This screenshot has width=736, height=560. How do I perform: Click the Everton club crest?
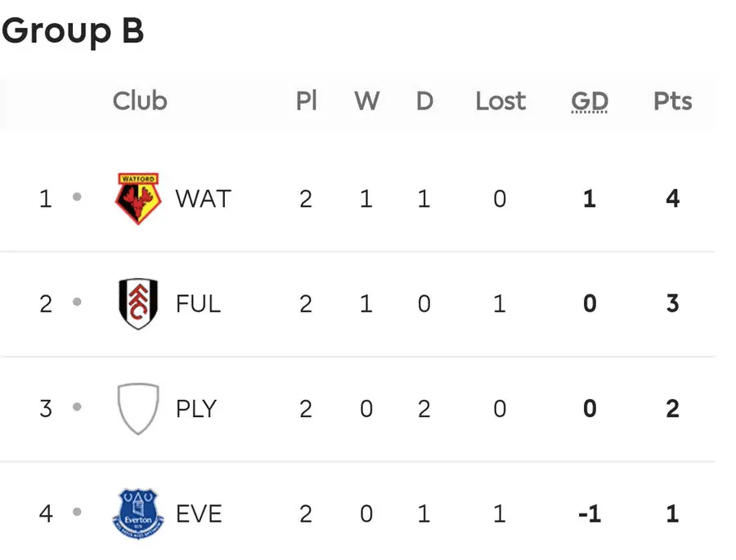click(x=138, y=514)
